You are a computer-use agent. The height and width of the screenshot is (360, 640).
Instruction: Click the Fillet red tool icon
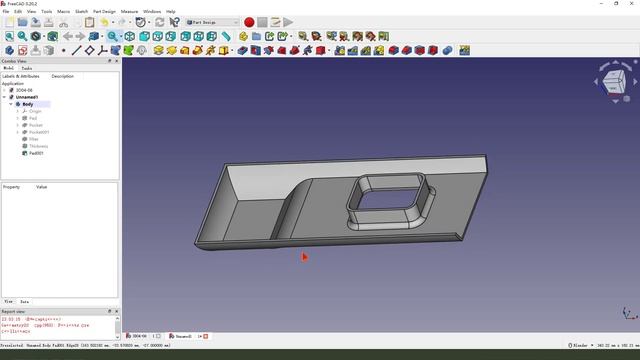click(x=393, y=50)
